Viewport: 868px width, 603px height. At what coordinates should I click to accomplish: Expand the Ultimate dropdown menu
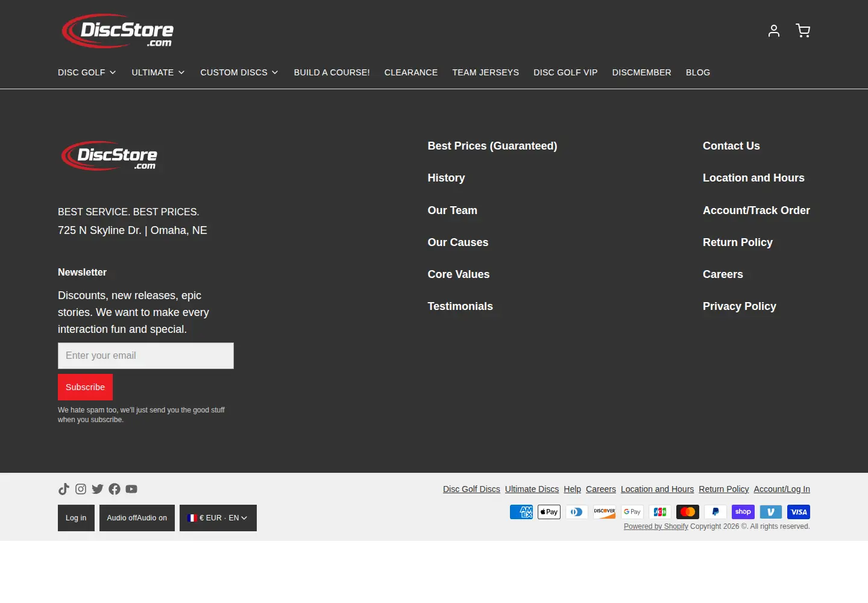point(158,72)
